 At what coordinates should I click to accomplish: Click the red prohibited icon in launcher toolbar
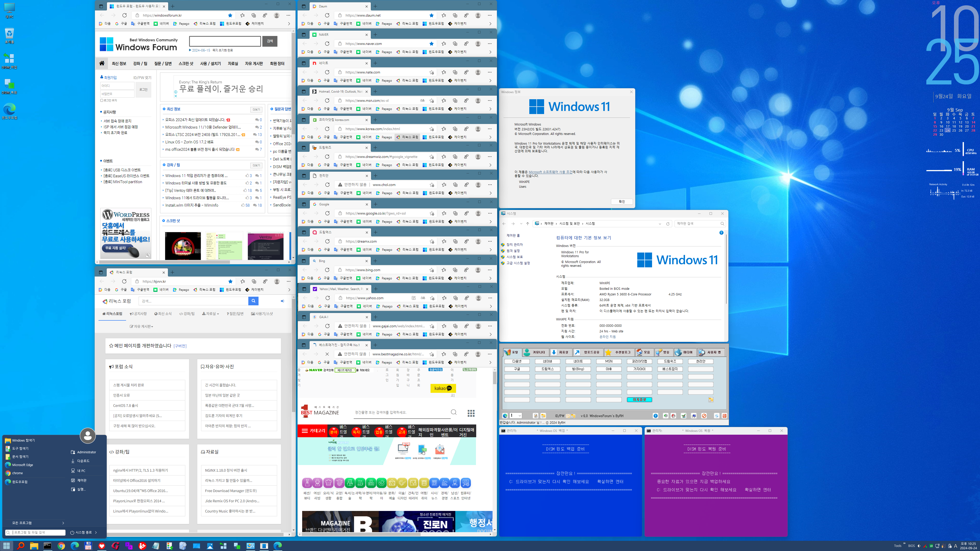tap(704, 416)
